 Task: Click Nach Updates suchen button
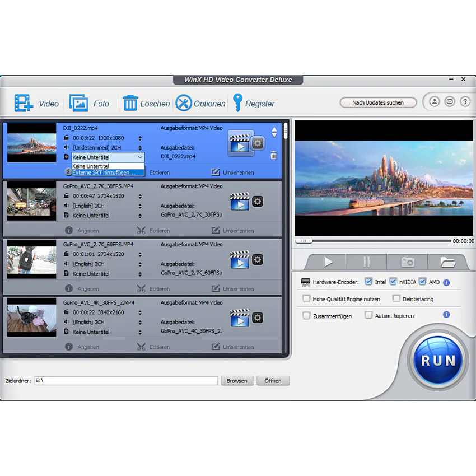pos(378,102)
